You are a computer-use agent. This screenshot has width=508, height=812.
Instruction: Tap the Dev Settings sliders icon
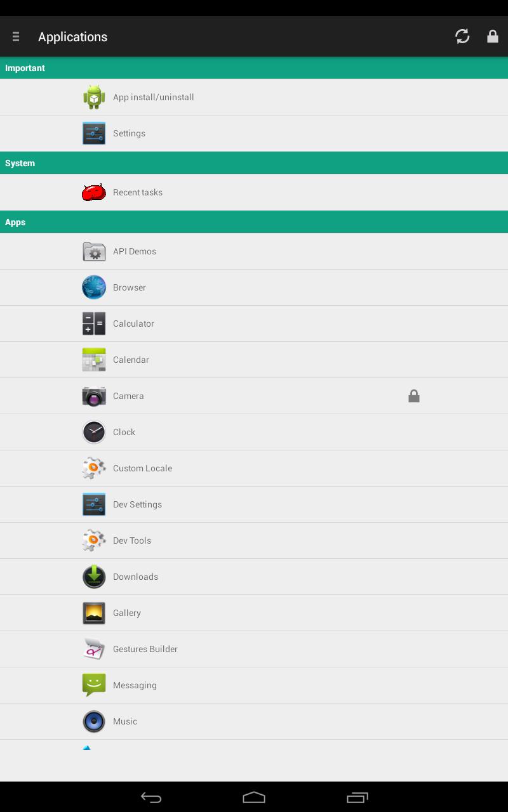pyautogui.click(x=94, y=504)
